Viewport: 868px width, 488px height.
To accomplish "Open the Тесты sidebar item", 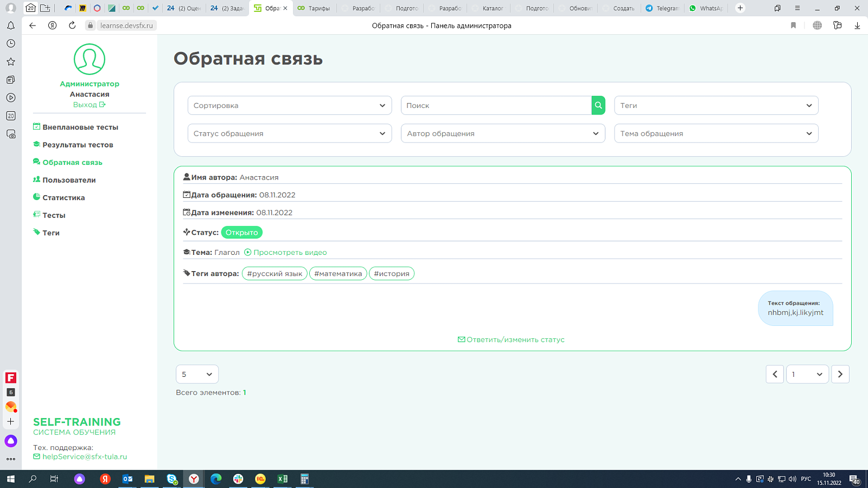I will coord(54,215).
